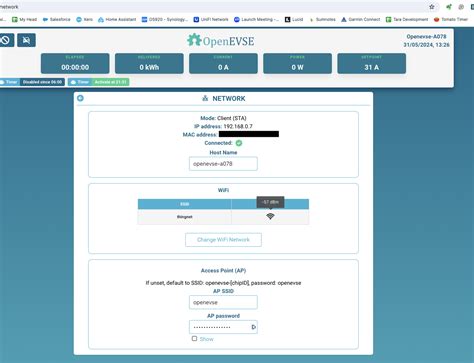Click the Elapsed 00:00:00 tile
Viewport: 474px width, 363px height.
click(x=75, y=63)
